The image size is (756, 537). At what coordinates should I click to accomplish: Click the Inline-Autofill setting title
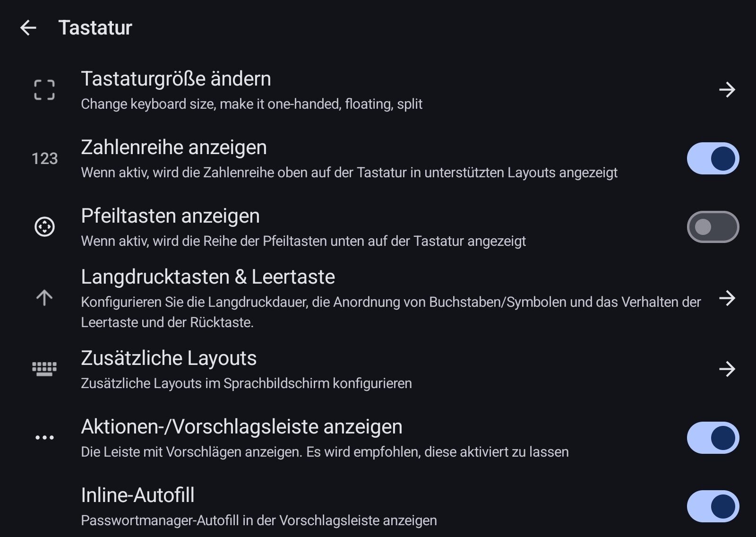[137, 495]
